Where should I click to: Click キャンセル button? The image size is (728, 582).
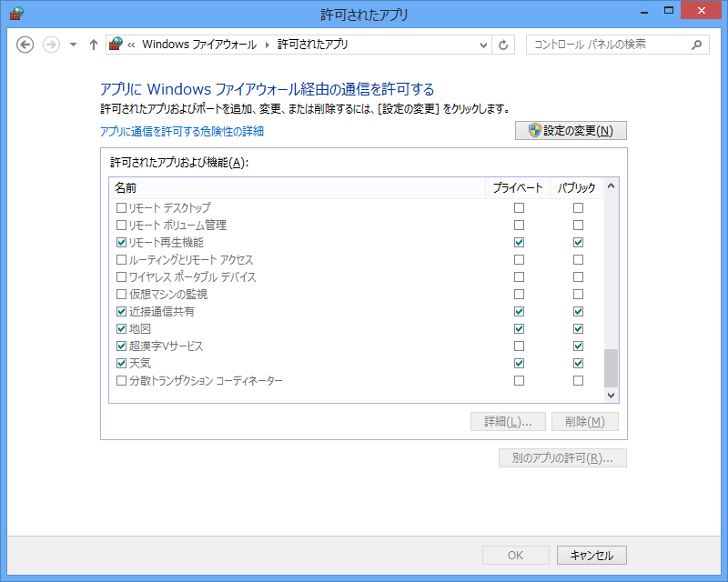(591, 556)
